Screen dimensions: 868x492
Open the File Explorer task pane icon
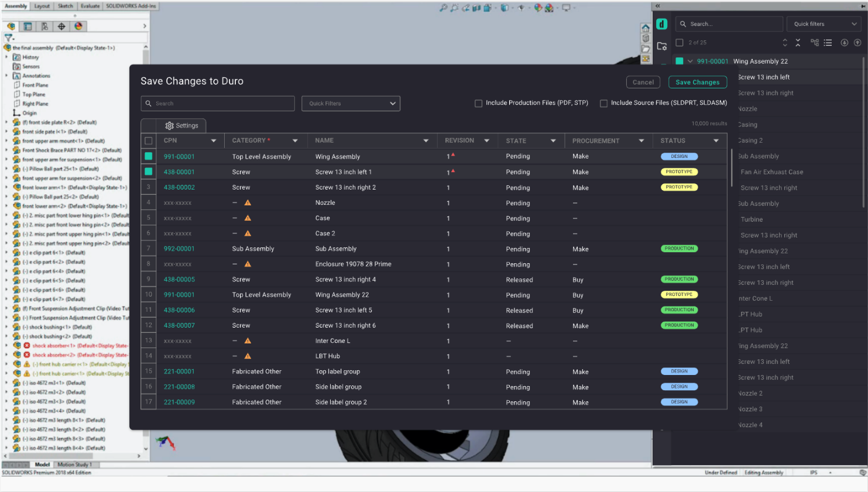pyautogui.click(x=646, y=49)
